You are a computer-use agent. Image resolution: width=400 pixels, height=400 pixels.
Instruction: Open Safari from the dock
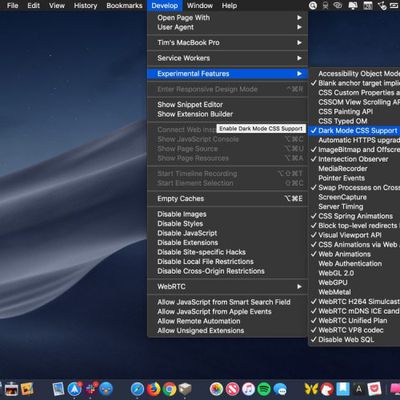coord(137,389)
